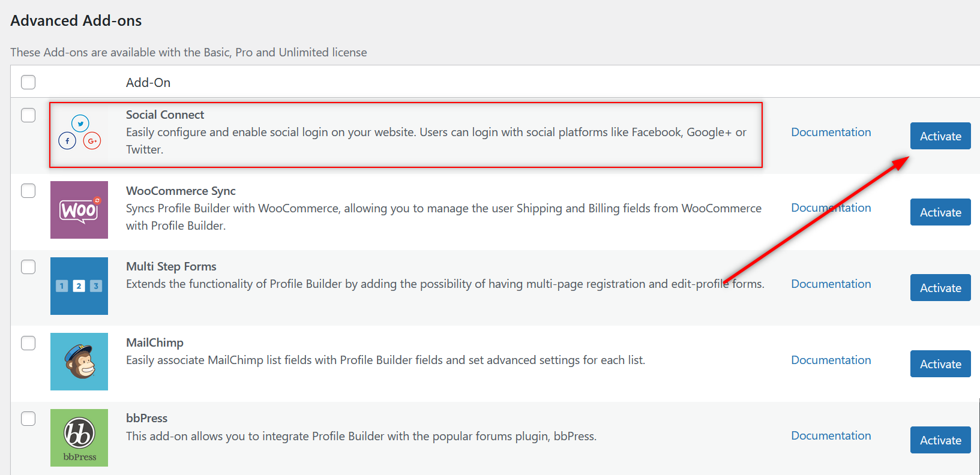Image resolution: width=980 pixels, height=475 pixels.
Task: Click the bbPress green logo
Action: (79, 438)
